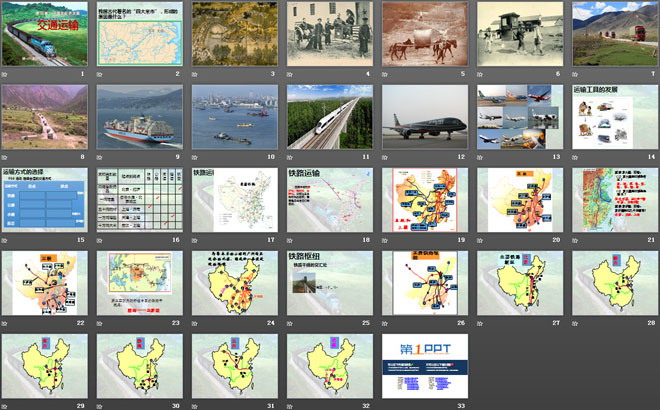660x410 pixels.
Task: Click the animation star icon under slide 23
Action: pyautogui.click(x=100, y=324)
